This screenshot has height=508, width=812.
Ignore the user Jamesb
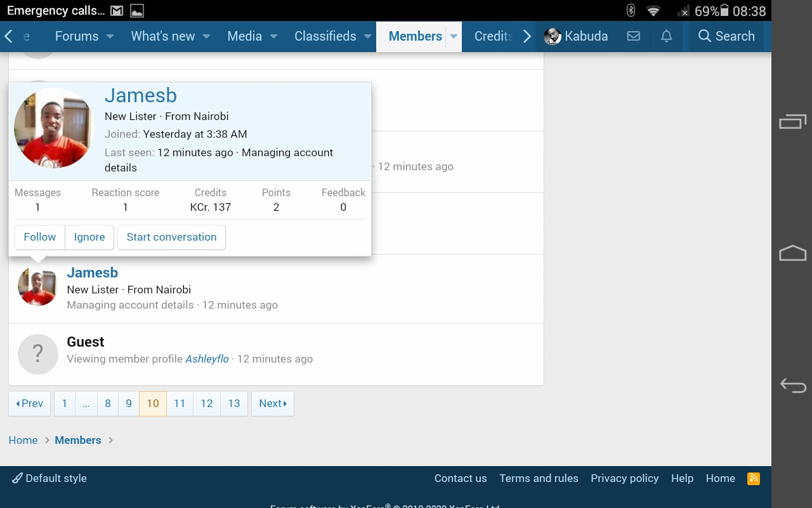tap(89, 237)
